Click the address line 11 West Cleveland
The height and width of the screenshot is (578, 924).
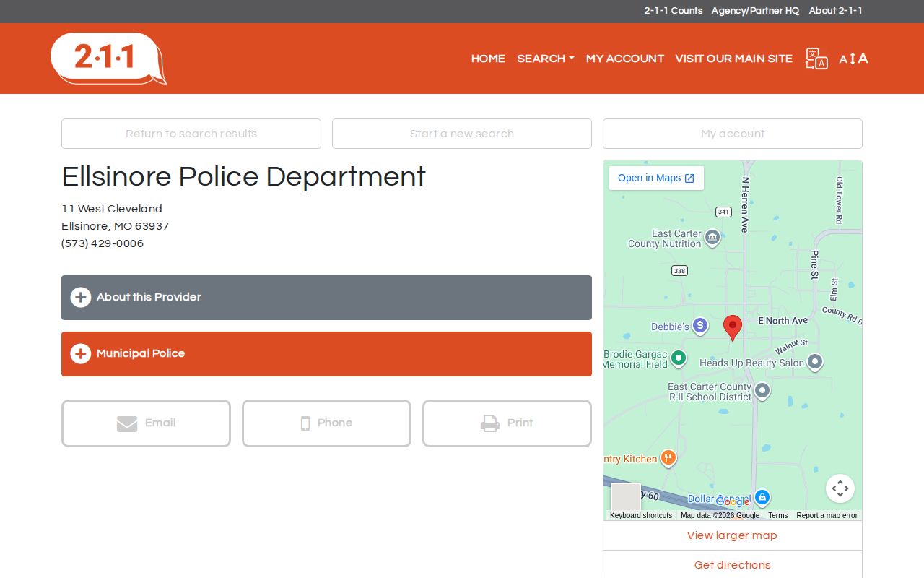(x=112, y=209)
